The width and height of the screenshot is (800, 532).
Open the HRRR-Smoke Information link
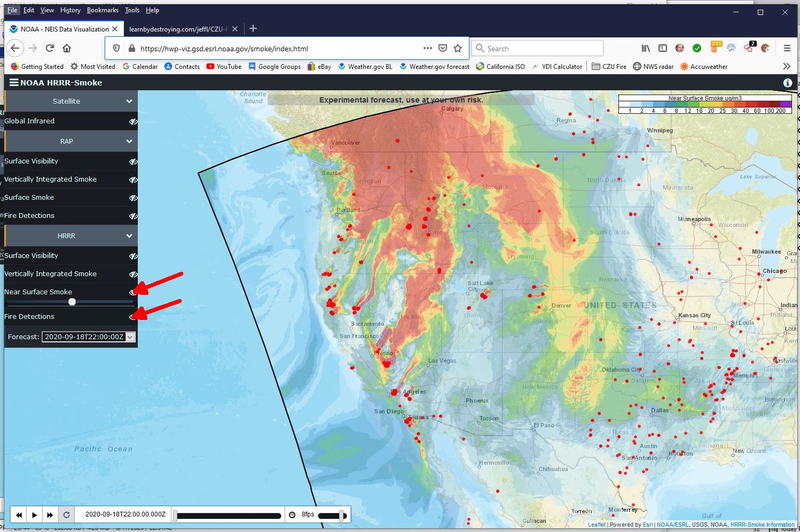tap(762, 525)
